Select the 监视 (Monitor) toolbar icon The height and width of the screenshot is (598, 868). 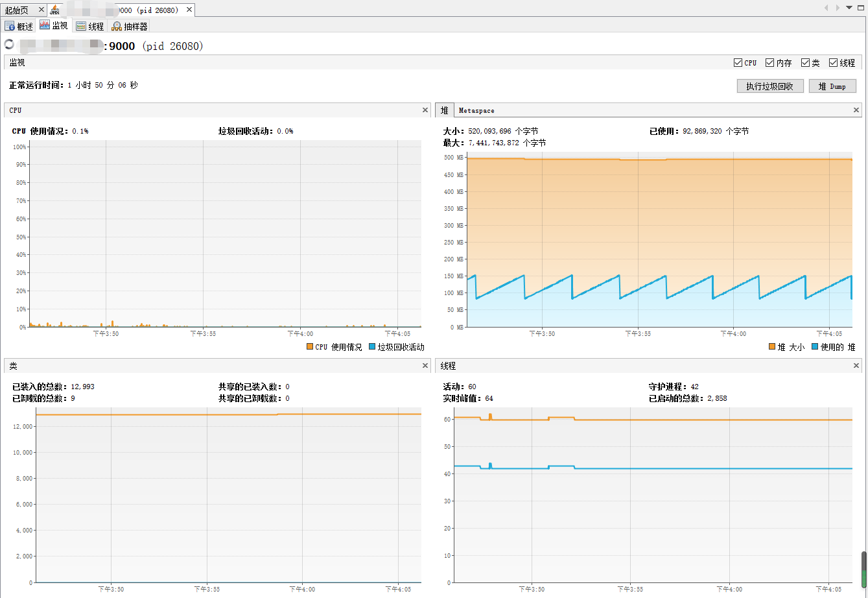pyautogui.click(x=53, y=26)
